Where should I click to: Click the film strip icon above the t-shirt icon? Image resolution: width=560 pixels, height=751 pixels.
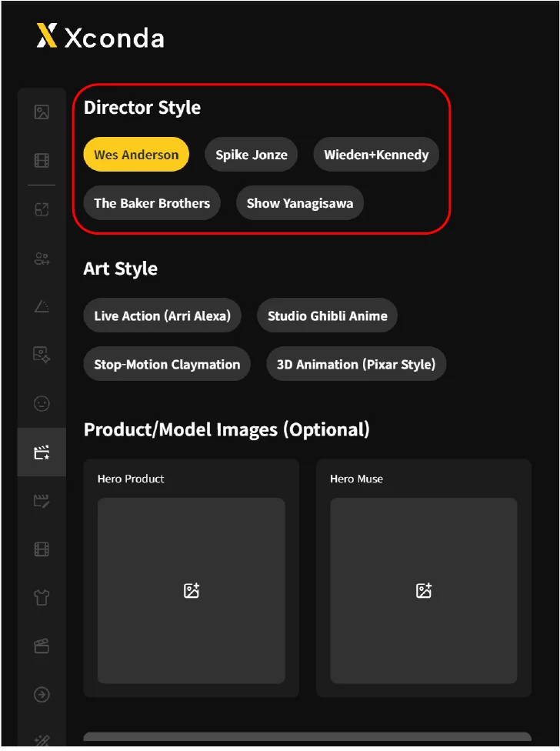(42, 549)
